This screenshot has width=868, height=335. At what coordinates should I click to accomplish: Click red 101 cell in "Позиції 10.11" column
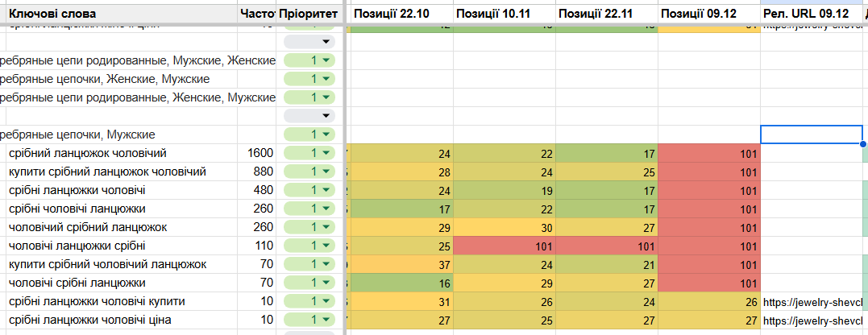pos(504,246)
